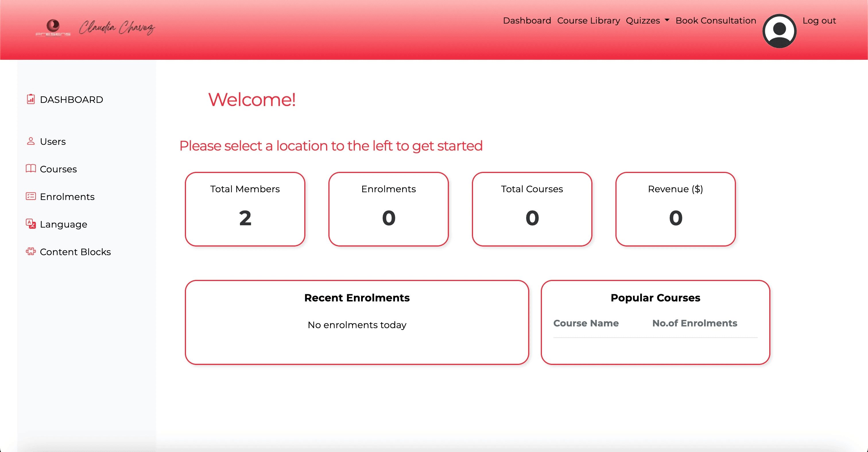Open the user profile avatar

point(779,31)
